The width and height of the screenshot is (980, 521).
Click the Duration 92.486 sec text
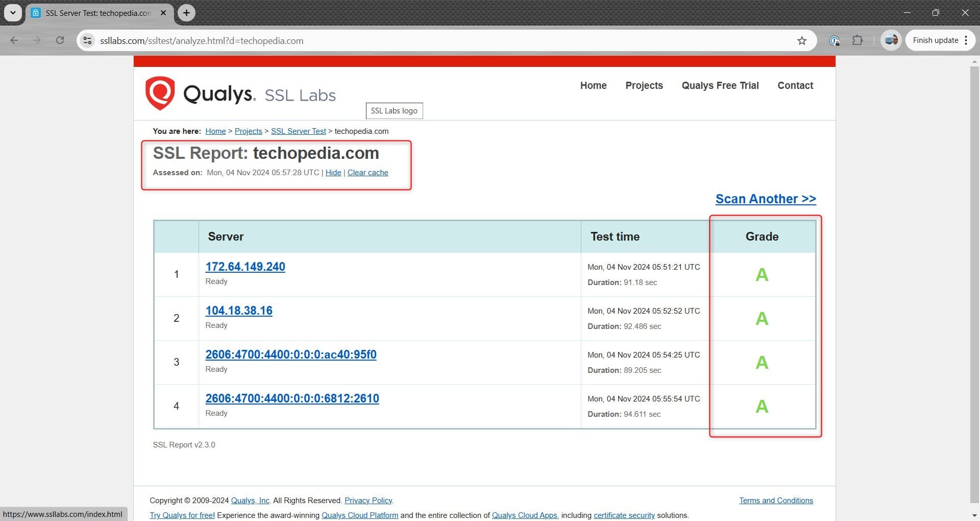pos(624,326)
